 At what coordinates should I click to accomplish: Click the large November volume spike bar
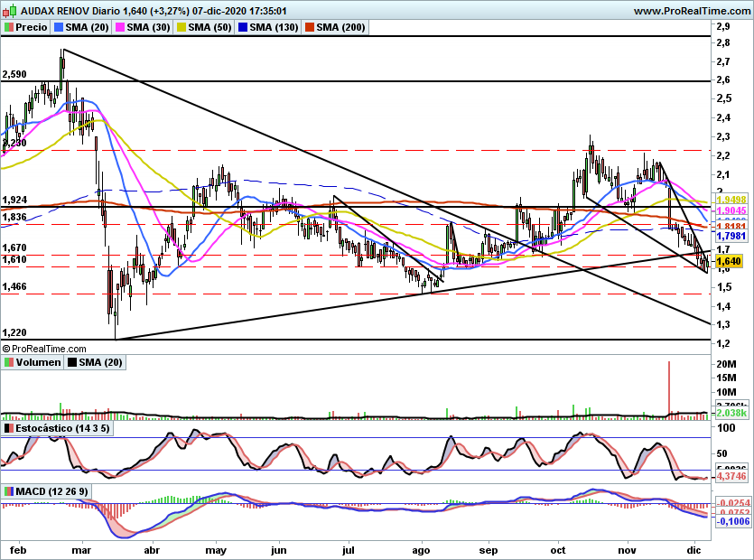coord(669,389)
